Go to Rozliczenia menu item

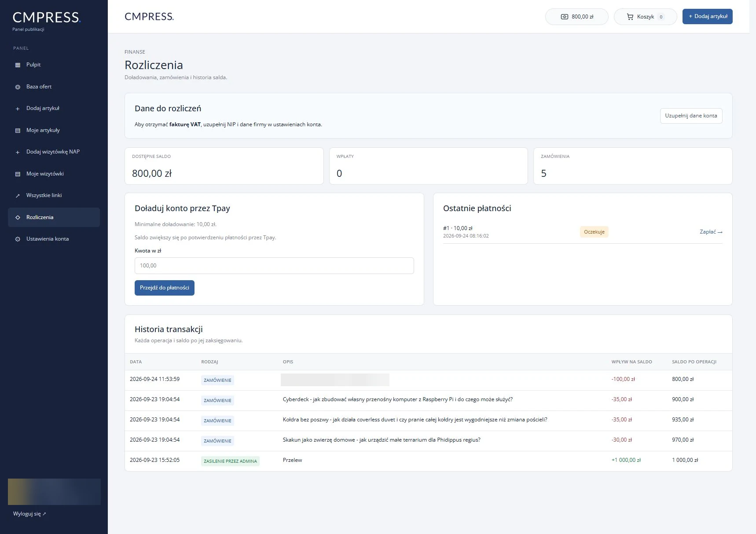tap(54, 217)
